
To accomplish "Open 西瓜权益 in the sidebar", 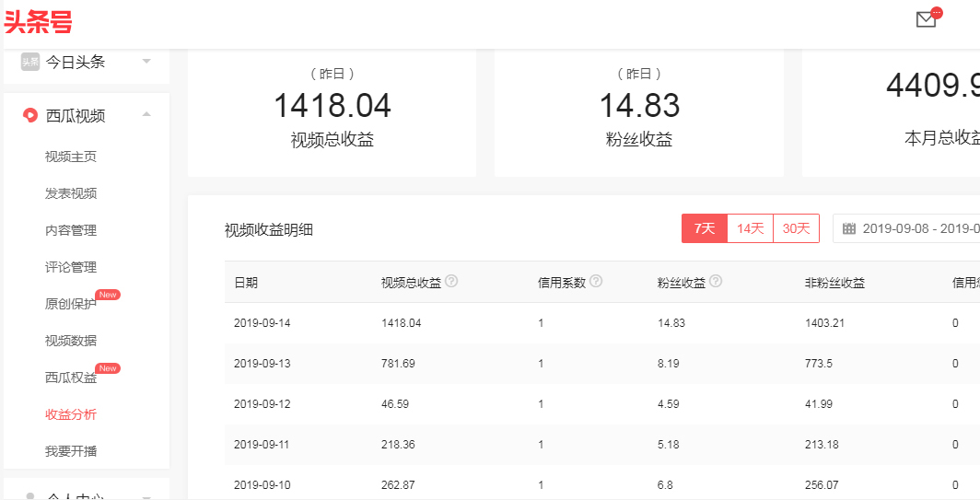I will [71, 378].
